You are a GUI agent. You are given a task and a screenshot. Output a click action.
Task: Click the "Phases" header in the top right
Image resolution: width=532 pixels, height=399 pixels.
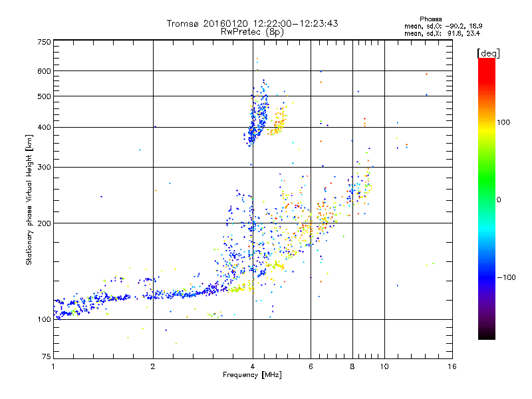[x=430, y=19]
